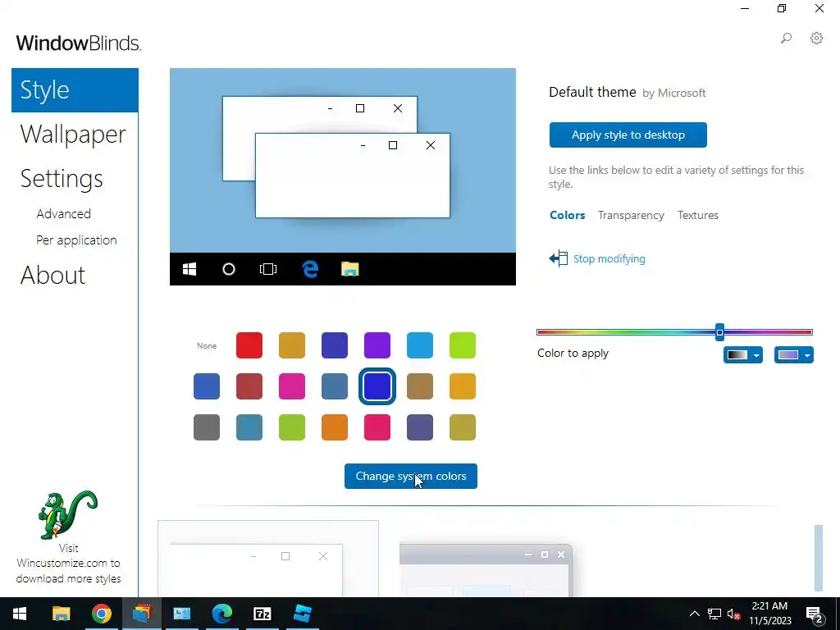This screenshot has height=630, width=840.
Task: Show hidden system tray icons
Action: coord(694,614)
